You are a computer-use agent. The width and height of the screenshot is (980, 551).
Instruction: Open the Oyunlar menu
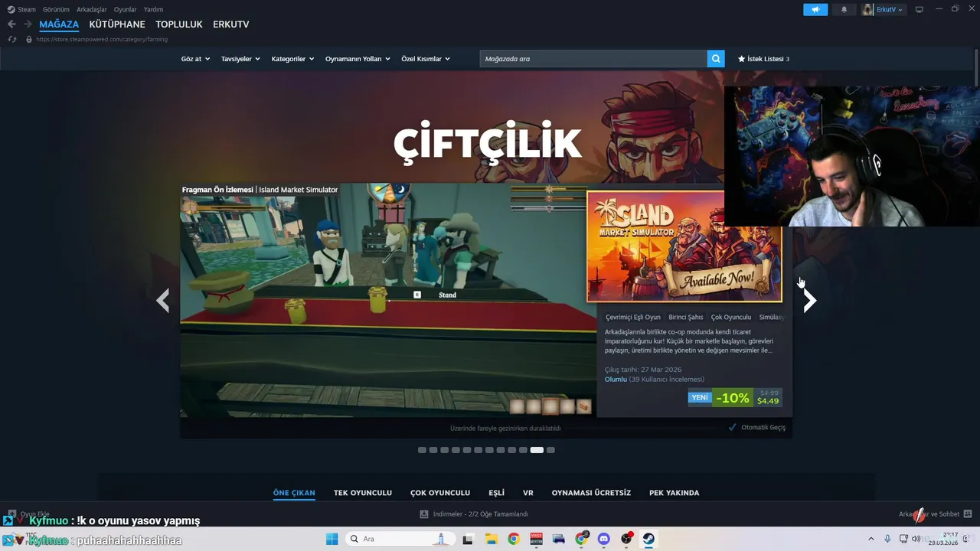126,9
